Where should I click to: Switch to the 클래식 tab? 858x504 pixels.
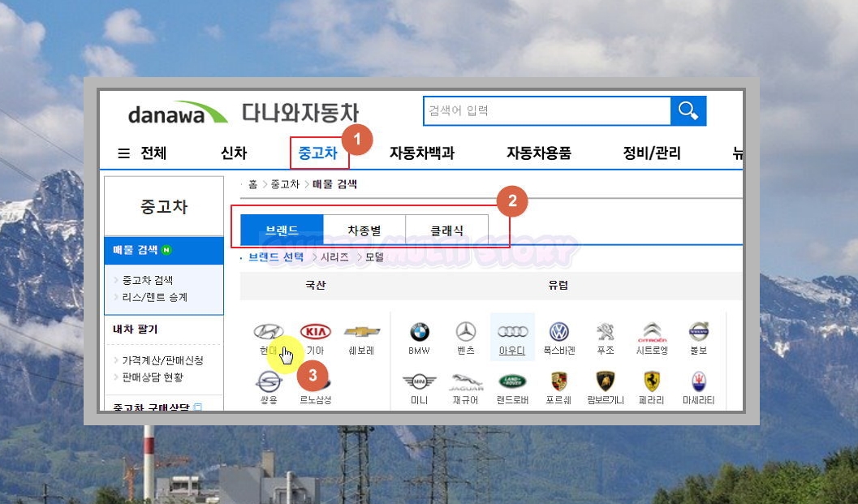coord(447,230)
